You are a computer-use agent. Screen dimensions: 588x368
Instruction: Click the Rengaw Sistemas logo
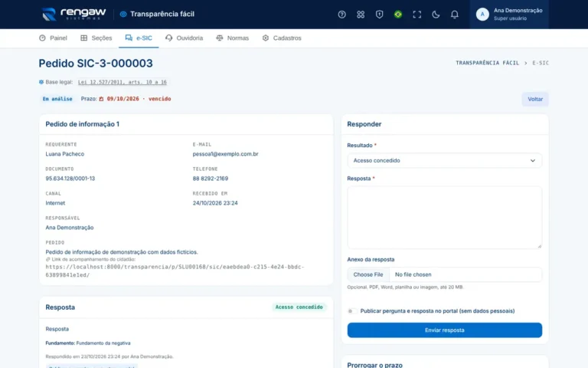coord(73,15)
